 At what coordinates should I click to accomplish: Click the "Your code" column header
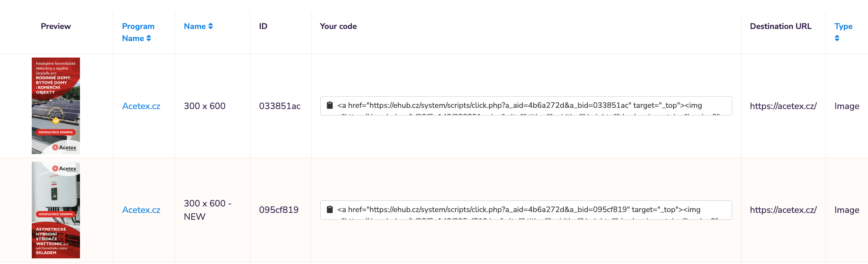(x=338, y=26)
